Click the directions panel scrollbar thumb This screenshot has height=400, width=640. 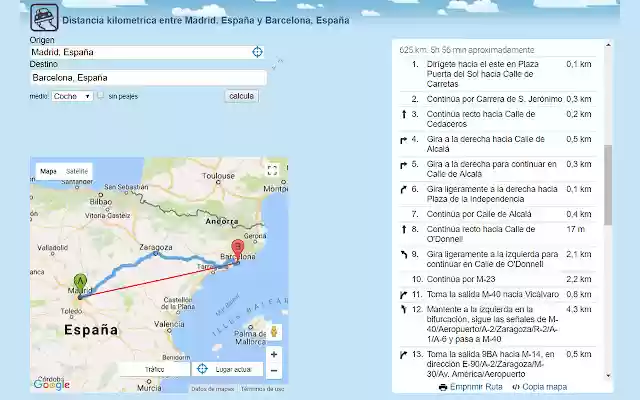coord(608,184)
